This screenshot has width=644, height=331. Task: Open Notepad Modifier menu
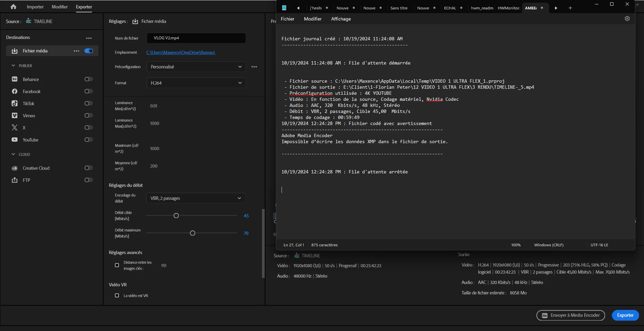313,19
